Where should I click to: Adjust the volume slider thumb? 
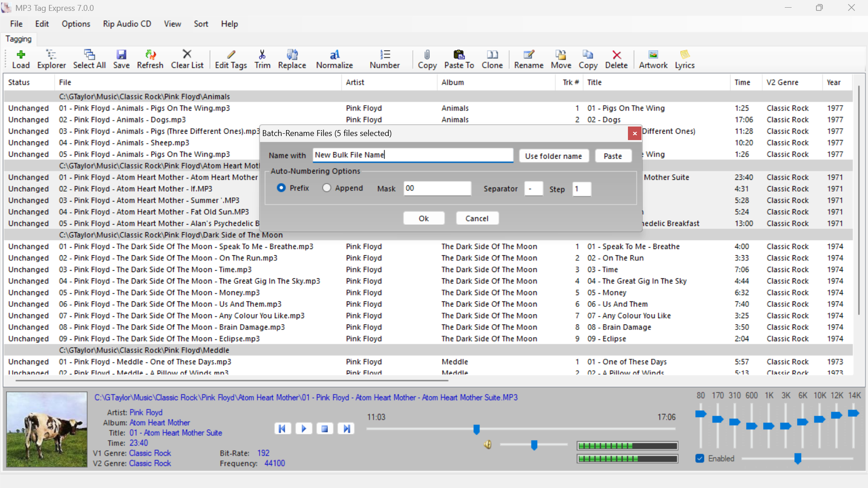[x=534, y=445]
